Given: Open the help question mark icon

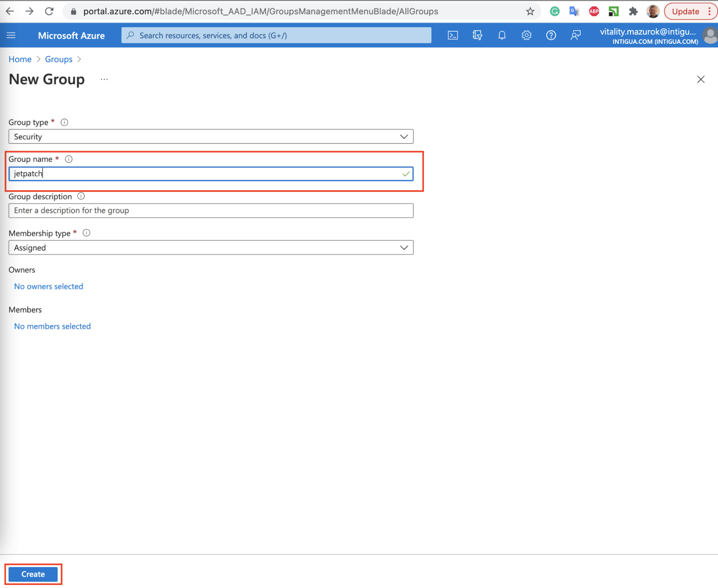Looking at the screenshot, I should tap(551, 35).
